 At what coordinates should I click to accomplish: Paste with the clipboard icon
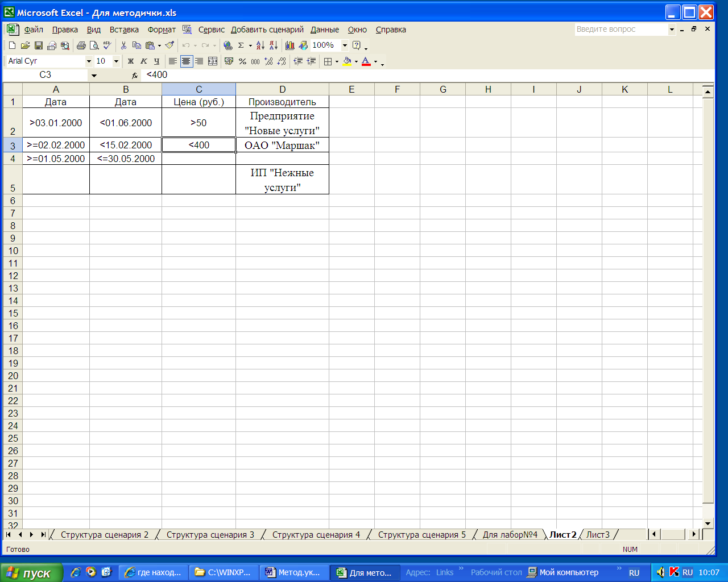click(150, 45)
